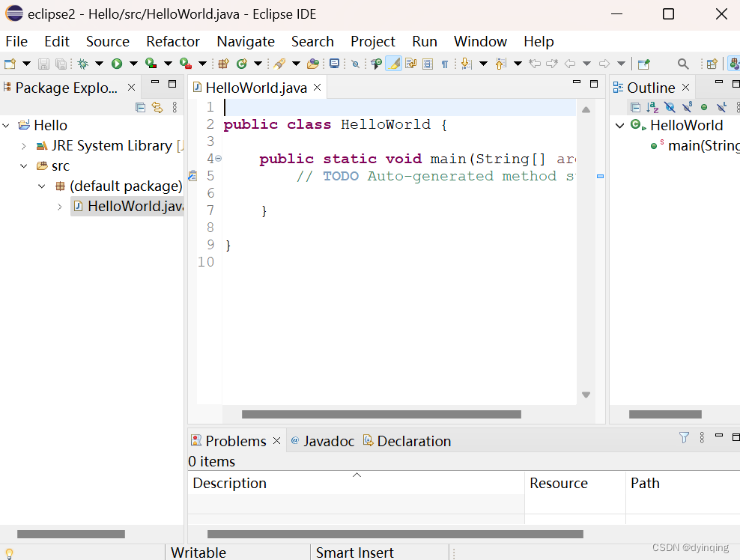Sort Problems by Description column header
Viewport: 740px width, 560px height.
[x=357, y=483]
